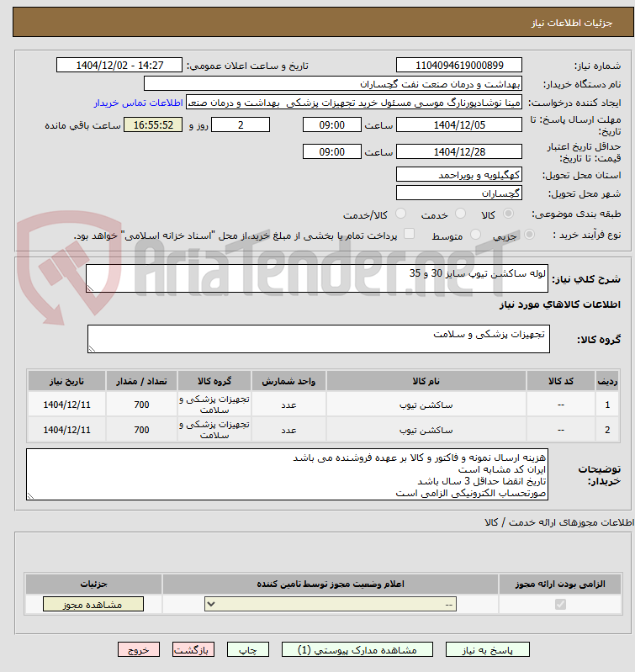
Task: Click the response deadline time 09:00
Action: coord(332,124)
